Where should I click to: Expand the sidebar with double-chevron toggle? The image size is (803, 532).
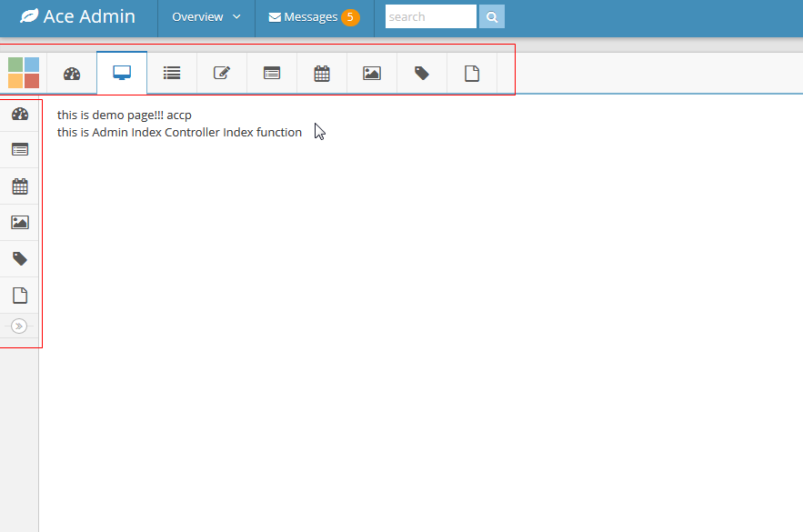[19, 326]
